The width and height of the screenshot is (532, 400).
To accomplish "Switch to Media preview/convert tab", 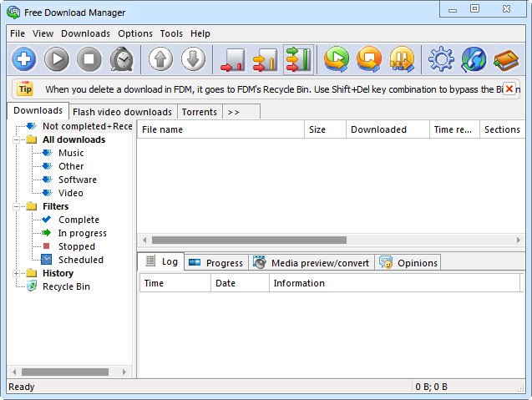I will (312, 263).
